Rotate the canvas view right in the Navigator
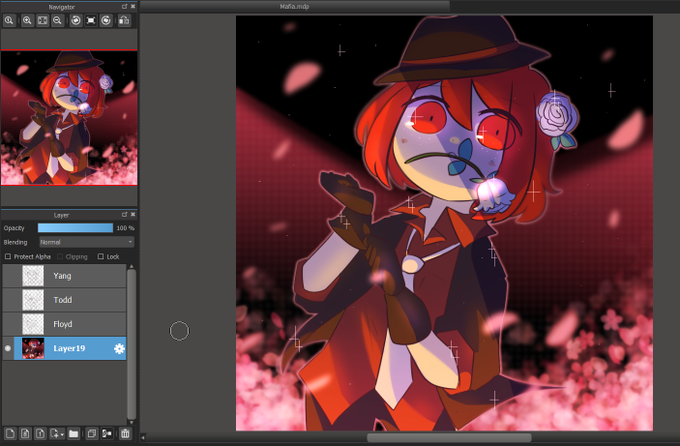 [106, 20]
